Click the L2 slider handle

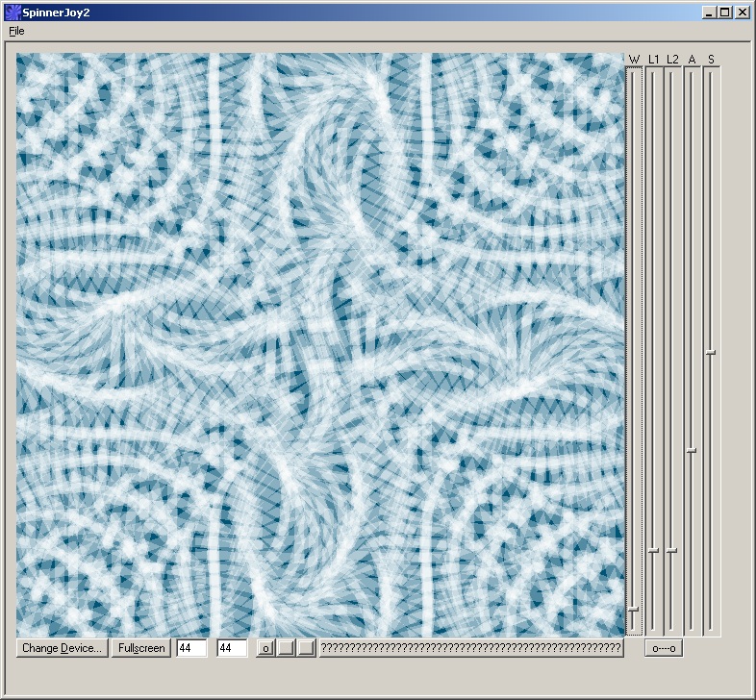pos(672,550)
